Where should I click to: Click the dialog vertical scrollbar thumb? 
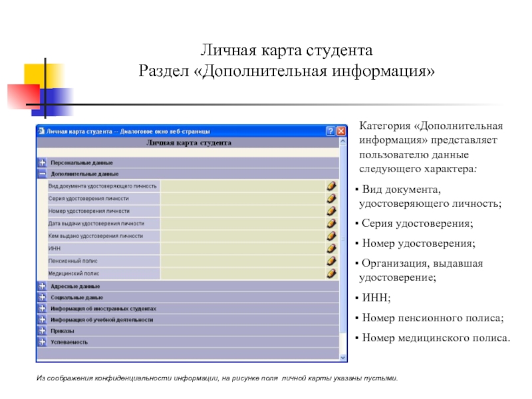(x=342, y=239)
